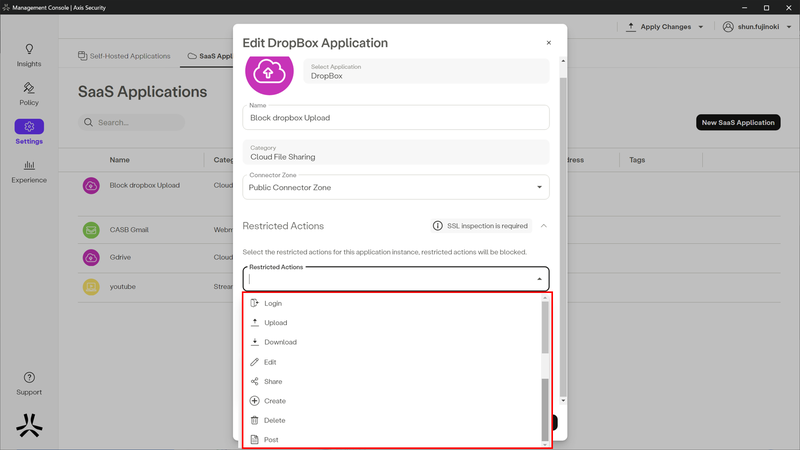Click the SSL inspection info icon
The width and height of the screenshot is (800, 450).
[x=437, y=226]
